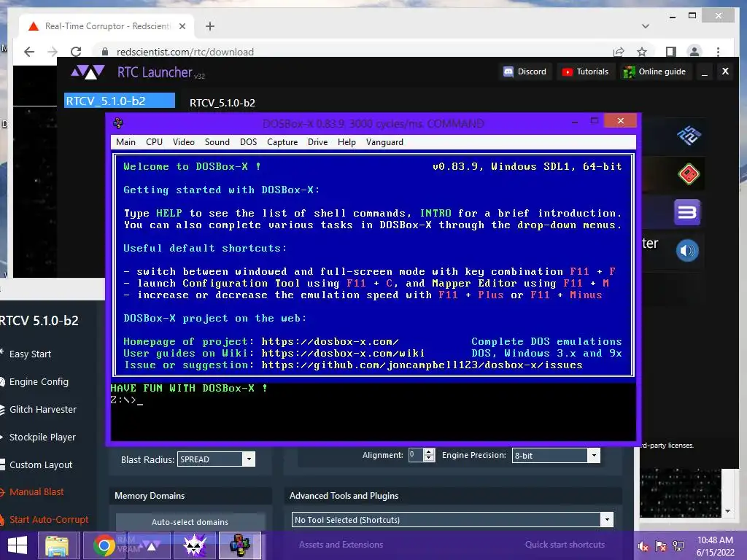Click the Action Center flag tray icon

click(661, 546)
